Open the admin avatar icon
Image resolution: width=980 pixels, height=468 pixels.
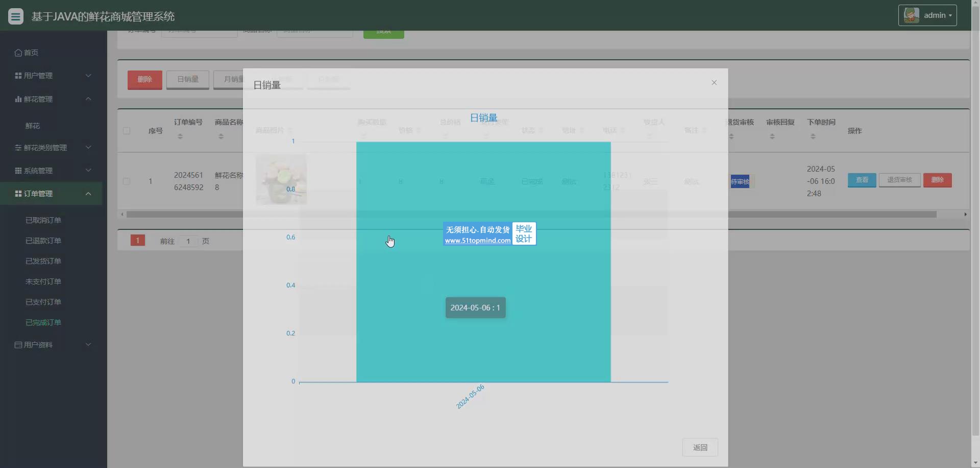tap(911, 15)
